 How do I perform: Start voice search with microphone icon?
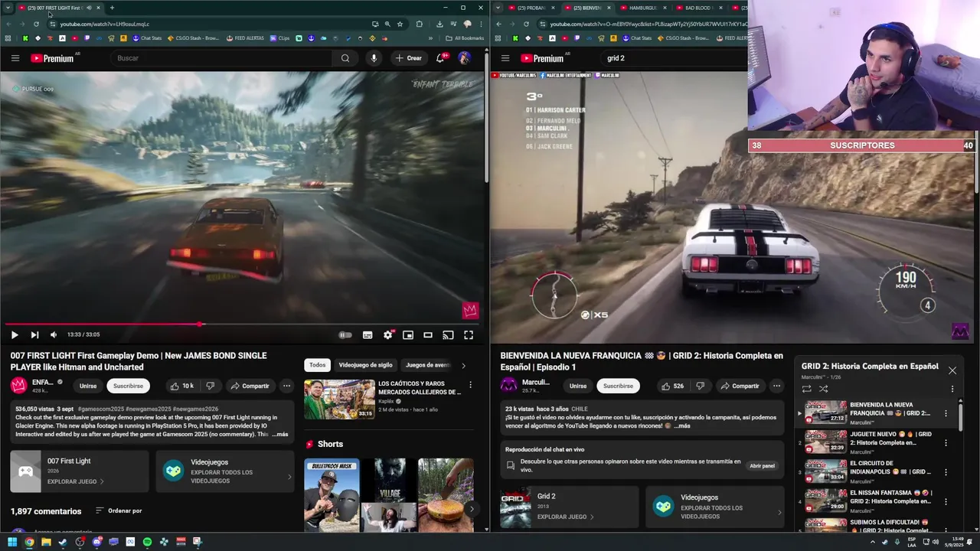tap(374, 58)
